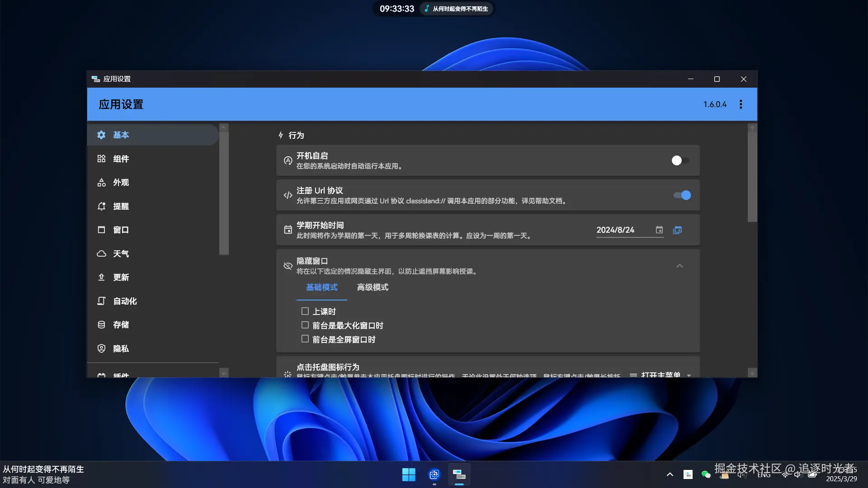
Task: Disable the 注册 Url 协议 toggle
Action: [x=682, y=195]
